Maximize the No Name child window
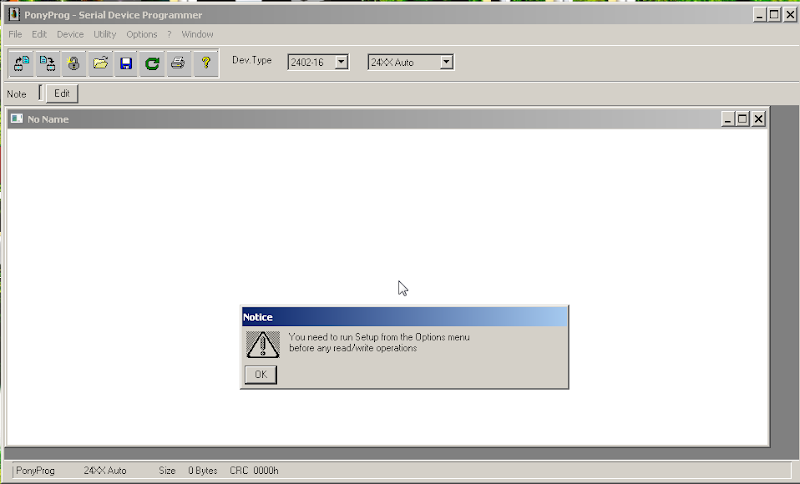 click(x=743, y=119)
